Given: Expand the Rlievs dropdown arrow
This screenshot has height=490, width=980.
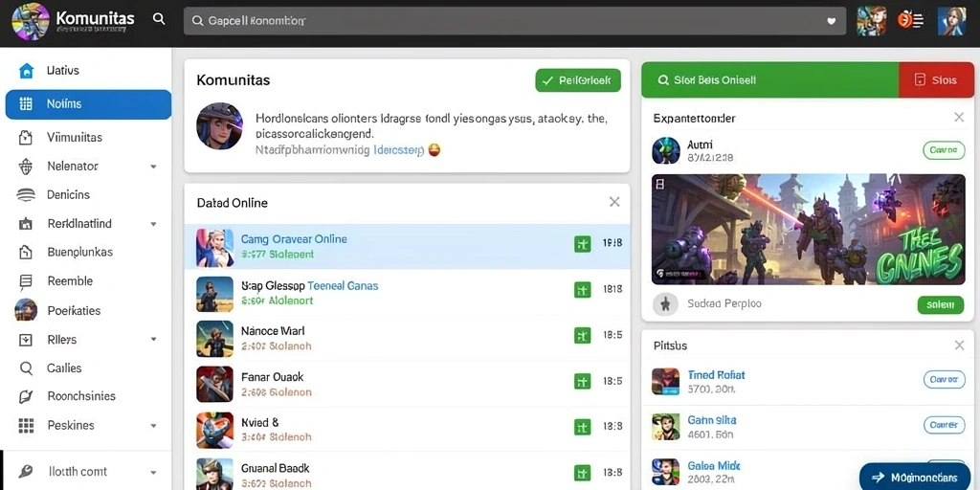Looking at the screenshot, I should (153, 340).
